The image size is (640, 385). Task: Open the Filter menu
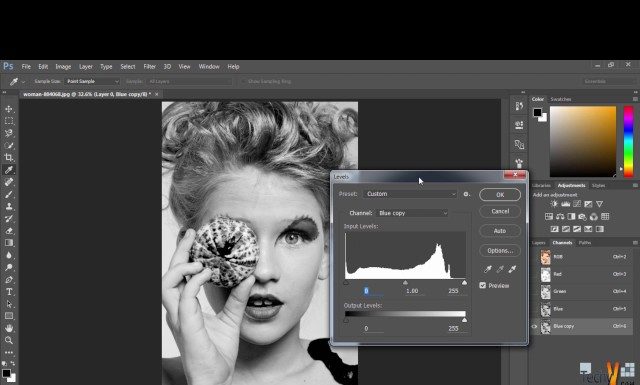coord(149,67)
